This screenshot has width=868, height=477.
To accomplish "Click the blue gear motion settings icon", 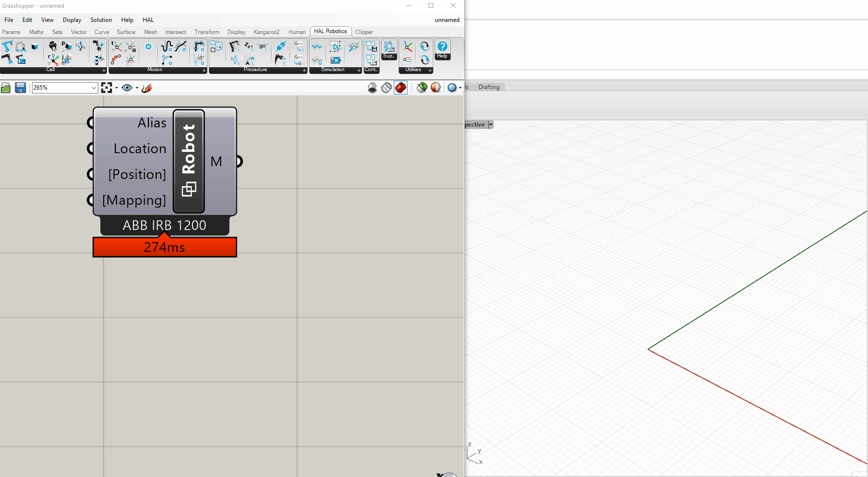I will click(x=148, y=47).
